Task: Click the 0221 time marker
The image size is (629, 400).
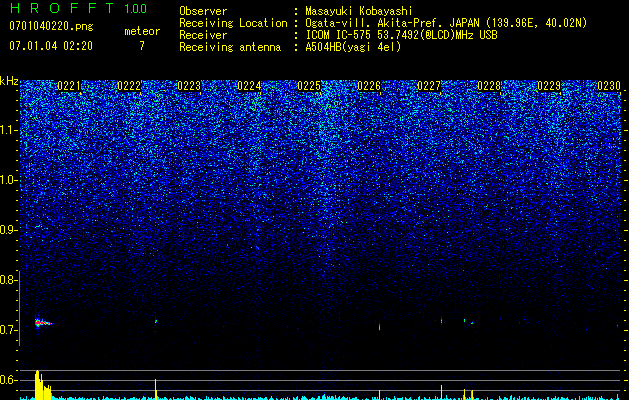Action: pyautogui.click(x=69, y=86)
